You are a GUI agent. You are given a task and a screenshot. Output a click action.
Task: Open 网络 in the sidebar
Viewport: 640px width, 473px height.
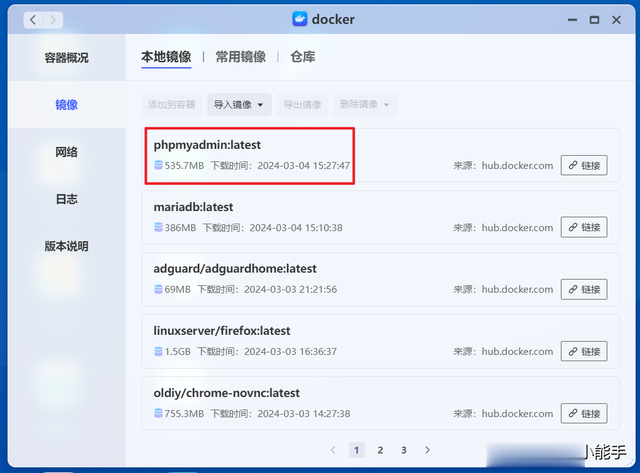[x=67, y=152]
